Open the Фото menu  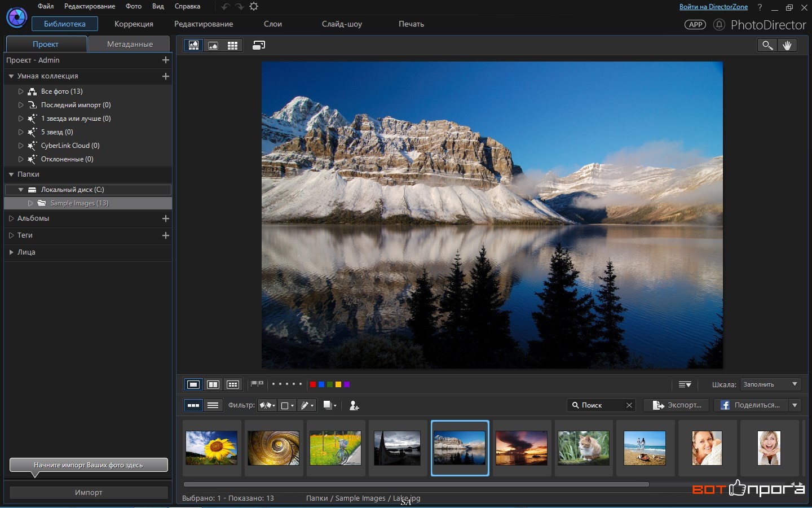point(134,6)
